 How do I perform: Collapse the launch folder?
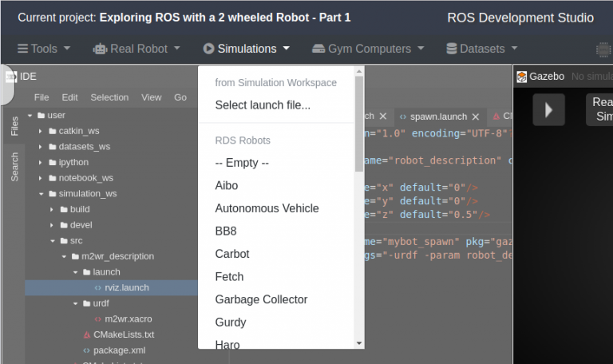76,271
